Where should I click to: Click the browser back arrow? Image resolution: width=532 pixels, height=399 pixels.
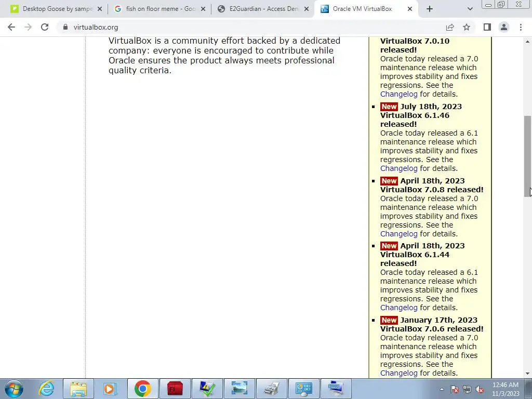click(x=11, y=27)
